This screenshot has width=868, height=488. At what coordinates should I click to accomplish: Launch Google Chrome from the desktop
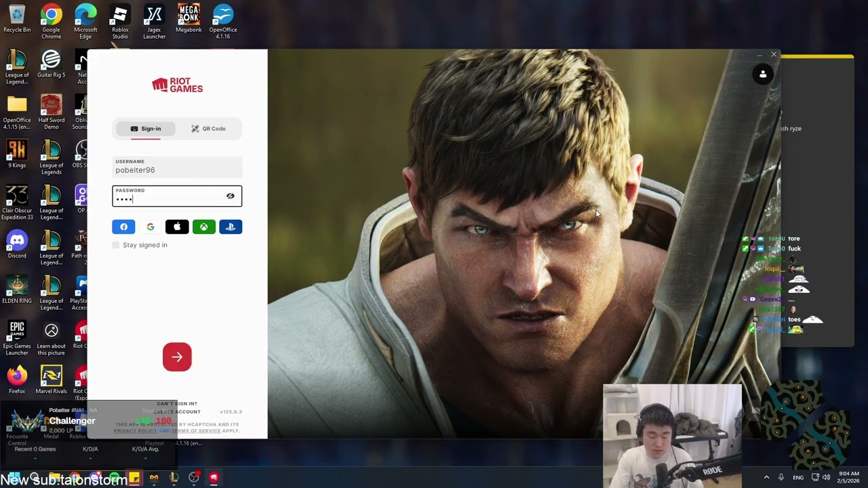(51, 22)
